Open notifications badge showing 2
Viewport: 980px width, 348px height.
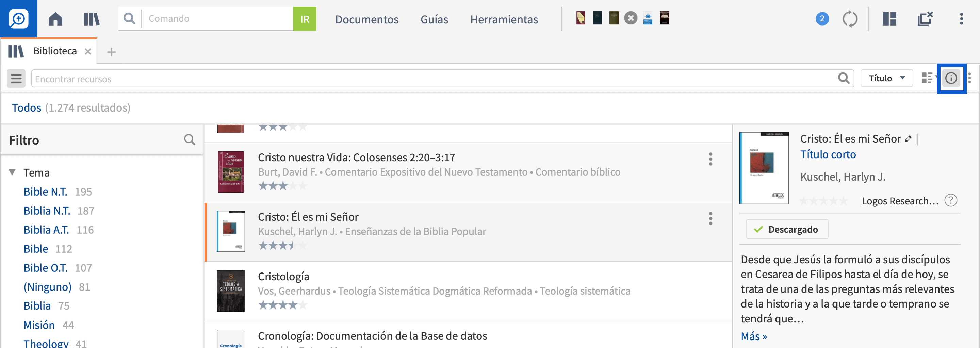(822, 19)
